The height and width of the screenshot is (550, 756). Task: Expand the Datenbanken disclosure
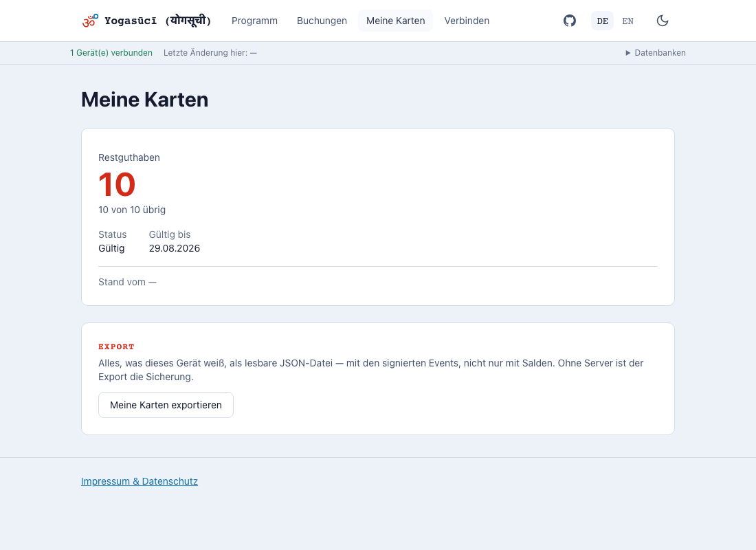[655, 52]
